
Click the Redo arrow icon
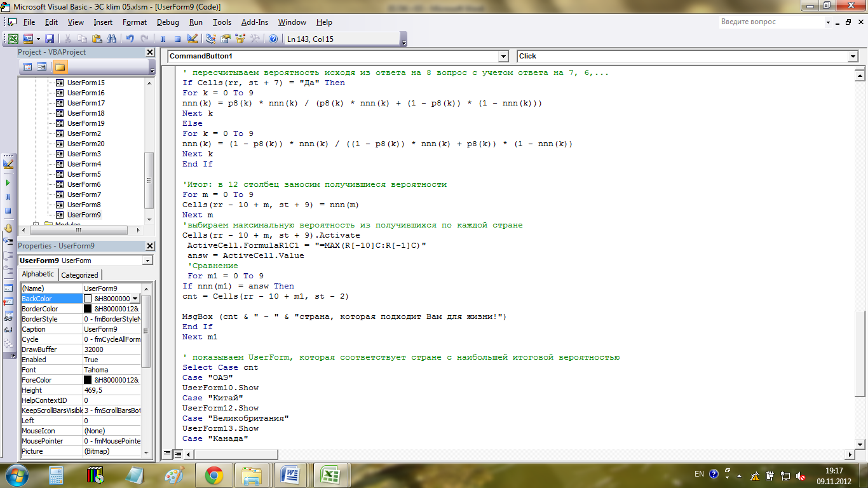coord(144,39)
